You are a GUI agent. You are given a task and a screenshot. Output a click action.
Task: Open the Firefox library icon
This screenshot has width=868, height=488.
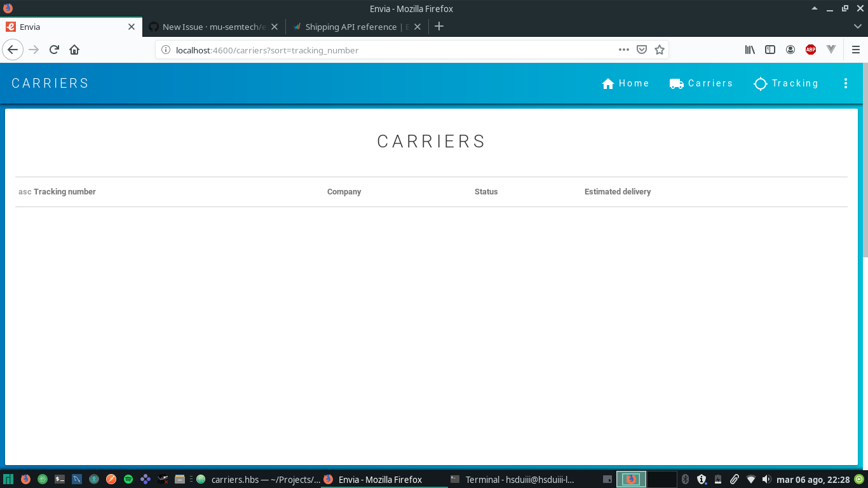[750, 50]
